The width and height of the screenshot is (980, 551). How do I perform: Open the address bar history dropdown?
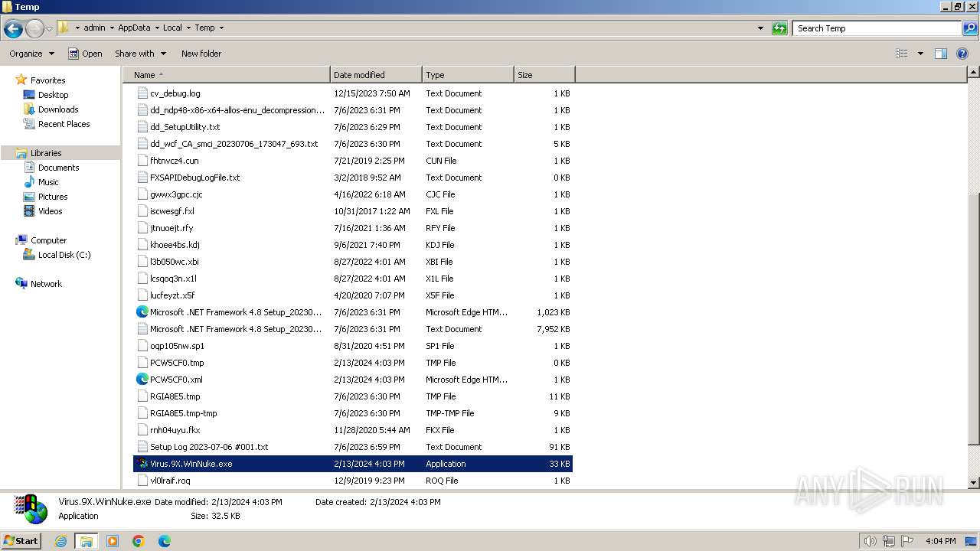760,28
